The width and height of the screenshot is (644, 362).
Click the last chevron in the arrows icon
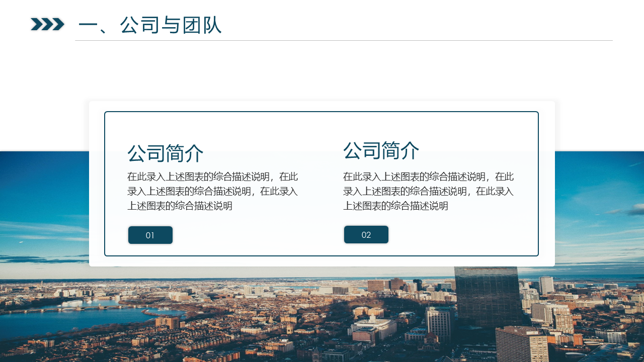coord(59,24)
